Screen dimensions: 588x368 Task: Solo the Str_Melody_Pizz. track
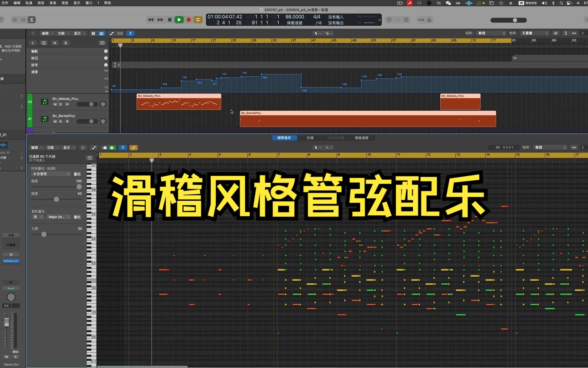click(61, 104)
